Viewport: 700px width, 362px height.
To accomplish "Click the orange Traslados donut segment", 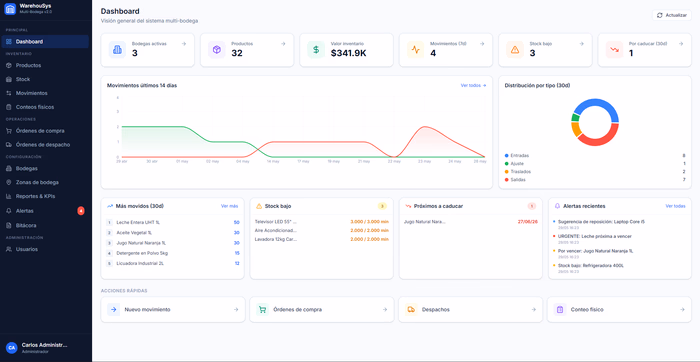I will click(x=576, y=129).
